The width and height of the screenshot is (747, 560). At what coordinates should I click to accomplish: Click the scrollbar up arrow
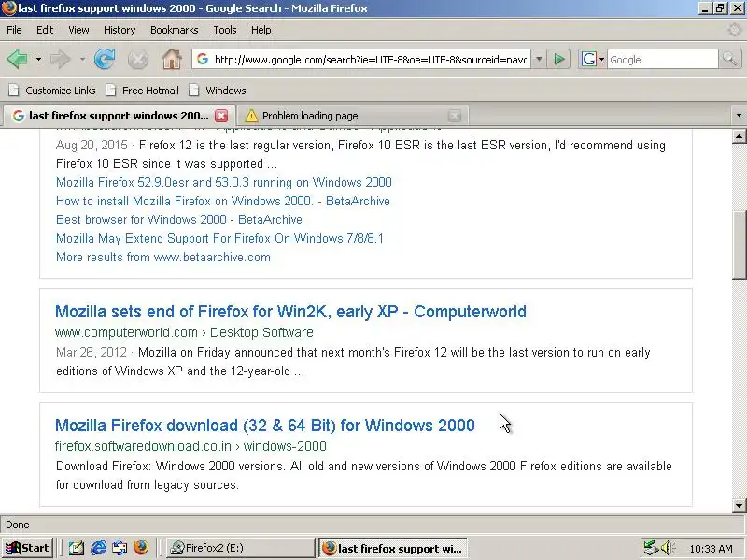tap(739, 136)
